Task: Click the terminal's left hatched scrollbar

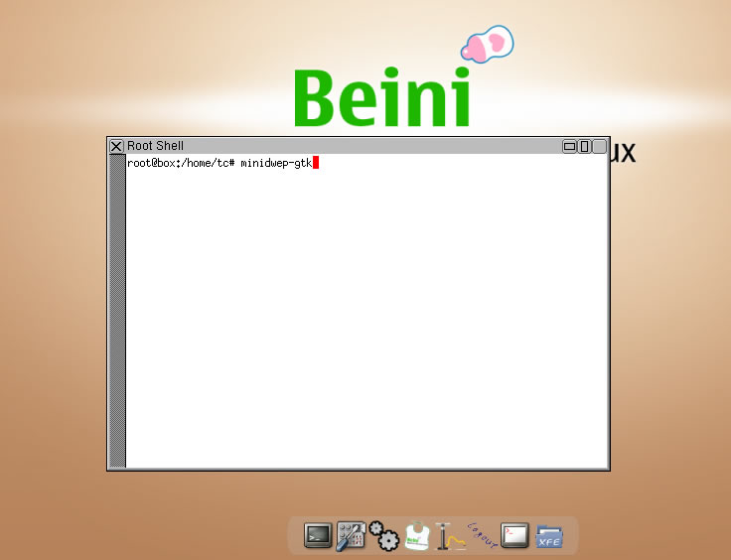Action: [117, 310]
